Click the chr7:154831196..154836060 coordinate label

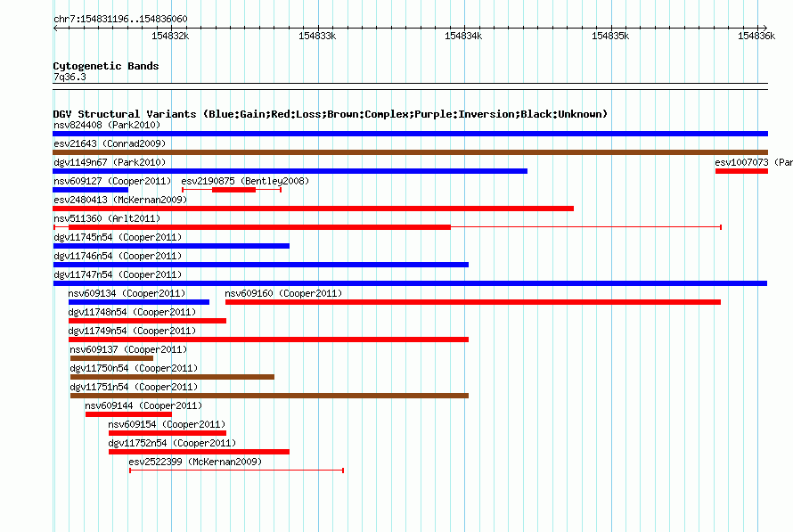[120, 19]
